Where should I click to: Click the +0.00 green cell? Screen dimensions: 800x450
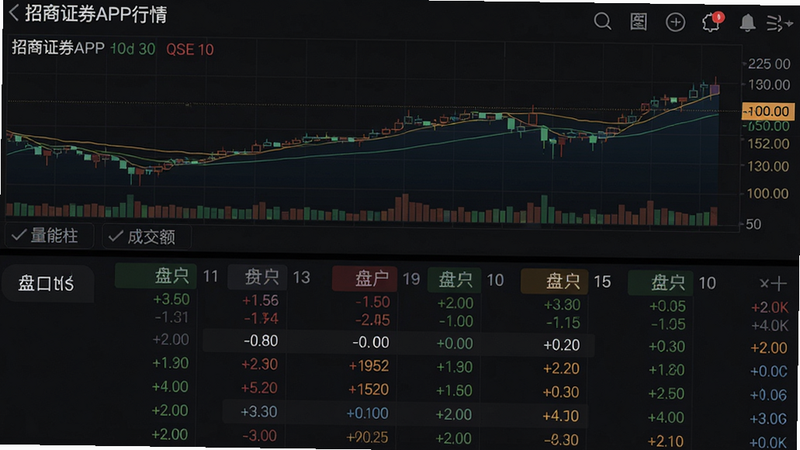[455, 343]
